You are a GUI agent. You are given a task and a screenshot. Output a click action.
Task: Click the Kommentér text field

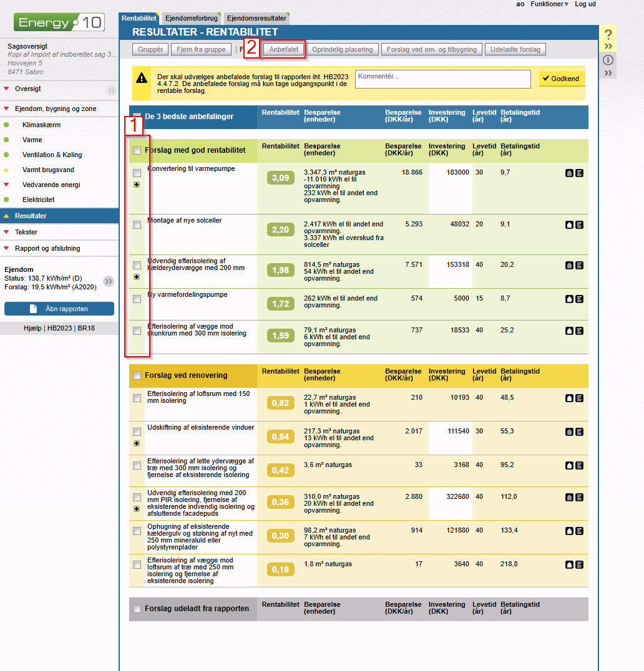click(x=445, y=79)
